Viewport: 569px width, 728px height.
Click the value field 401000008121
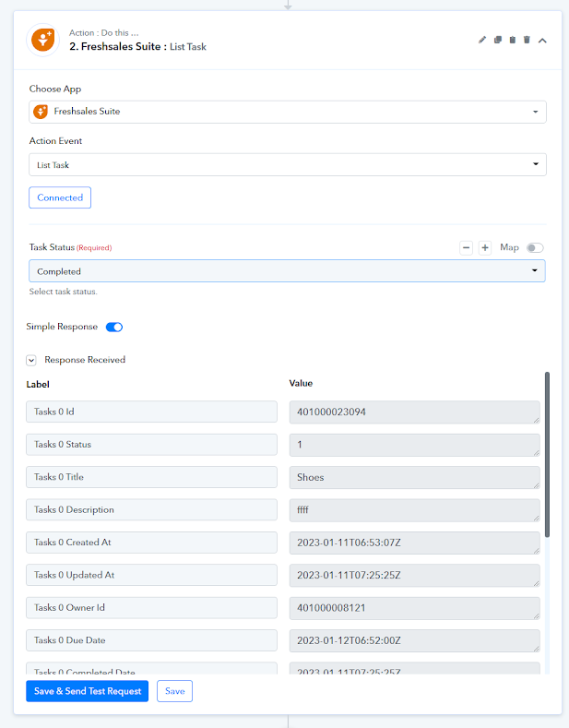point(414,608)
